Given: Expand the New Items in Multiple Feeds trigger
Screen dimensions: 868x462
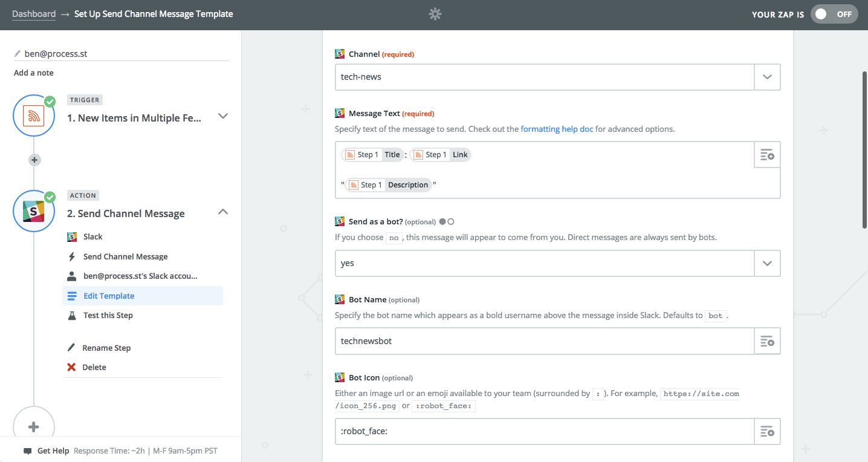Looking at the screenshot, I should (x=222, y=116).
